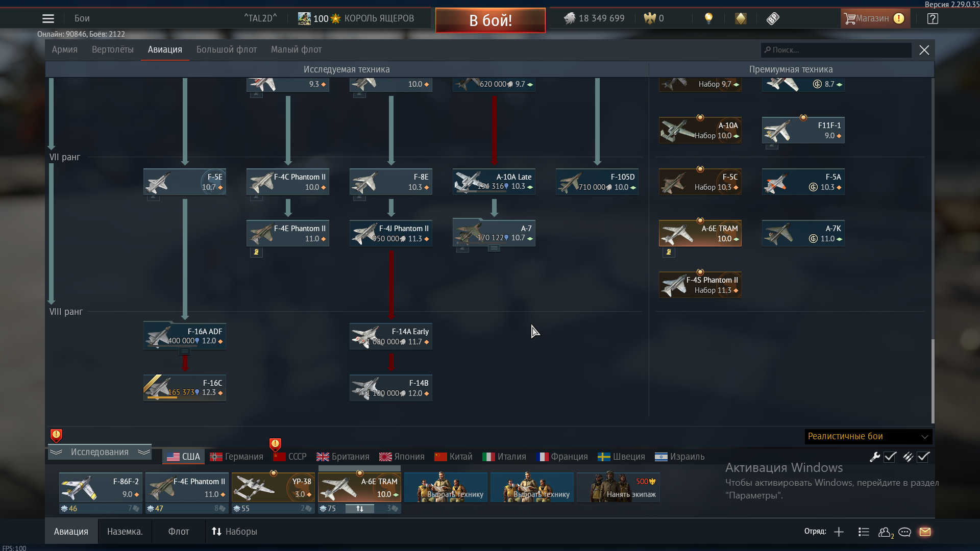Click the silver lions currency icon
The width and height of the screenshot is (980, 551).
tap(569, 18)
